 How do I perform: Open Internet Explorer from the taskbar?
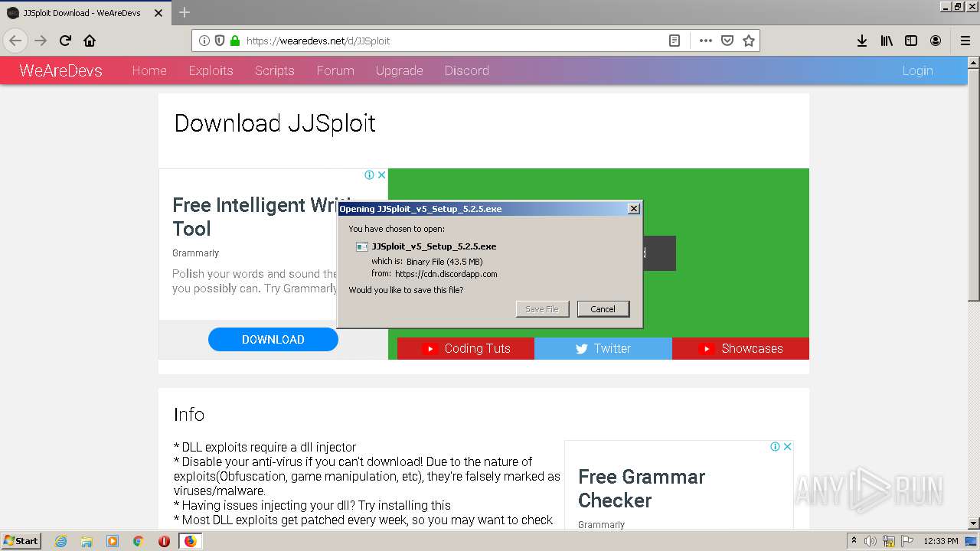pos(60,541)
